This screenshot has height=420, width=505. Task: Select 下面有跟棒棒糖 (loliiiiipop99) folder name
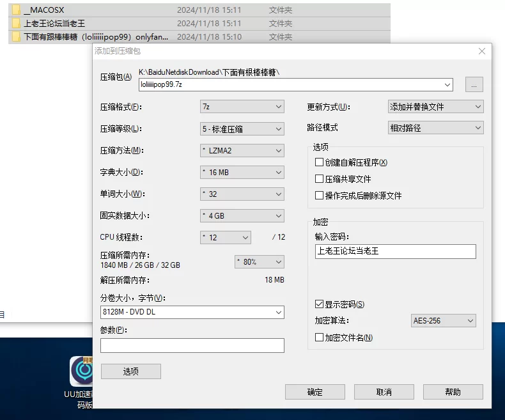(96, 36)
